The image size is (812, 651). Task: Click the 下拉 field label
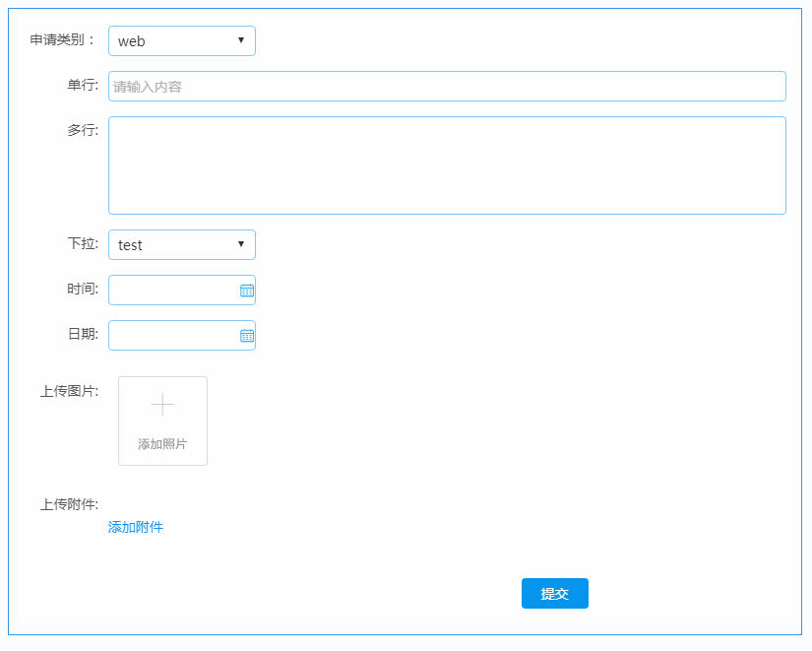[x=83, y=243]
